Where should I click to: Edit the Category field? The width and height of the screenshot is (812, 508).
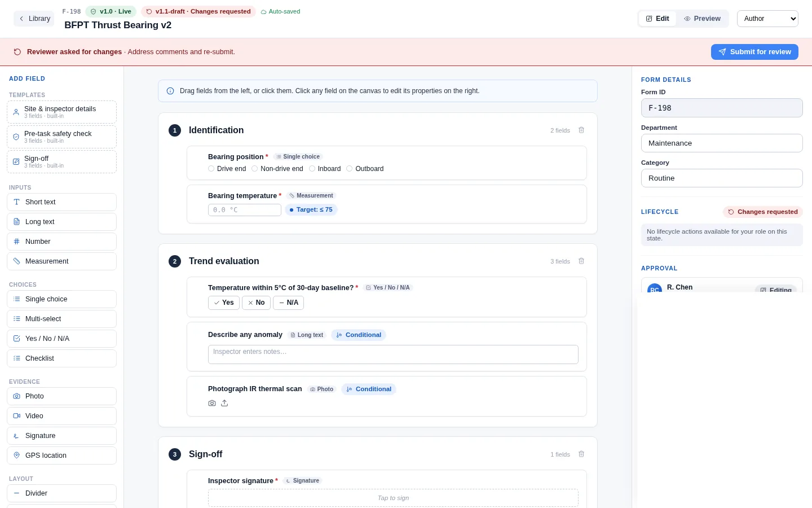point(722,178)
